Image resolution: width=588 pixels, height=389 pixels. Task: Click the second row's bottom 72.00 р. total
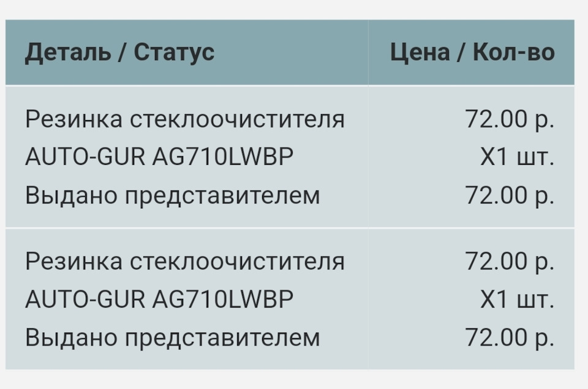pos(510,338)
